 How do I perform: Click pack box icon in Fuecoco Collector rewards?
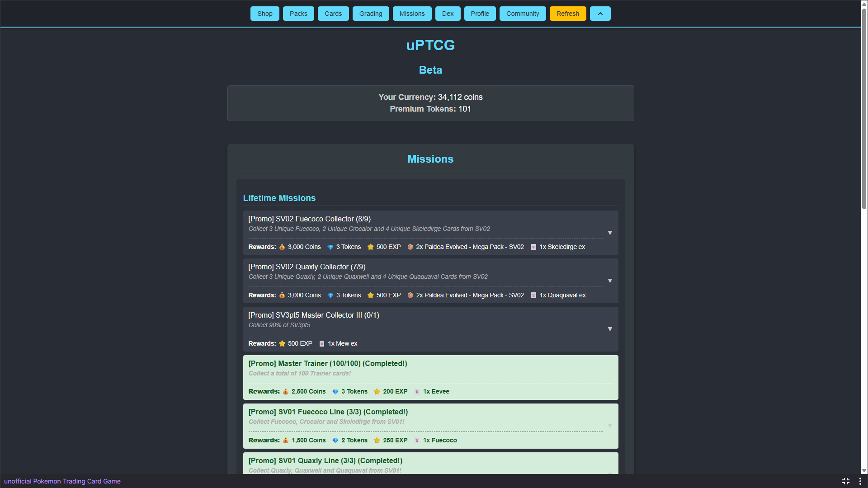coord(410,247)
